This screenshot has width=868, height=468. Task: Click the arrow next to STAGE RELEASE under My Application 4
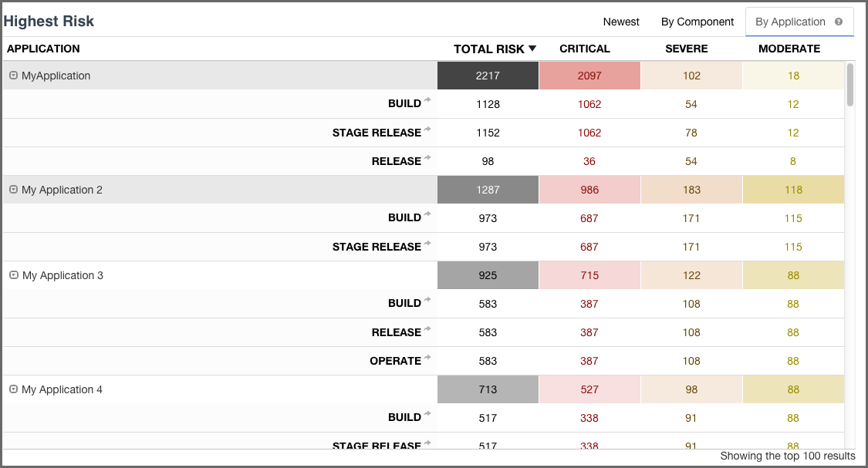coord(428,443)
